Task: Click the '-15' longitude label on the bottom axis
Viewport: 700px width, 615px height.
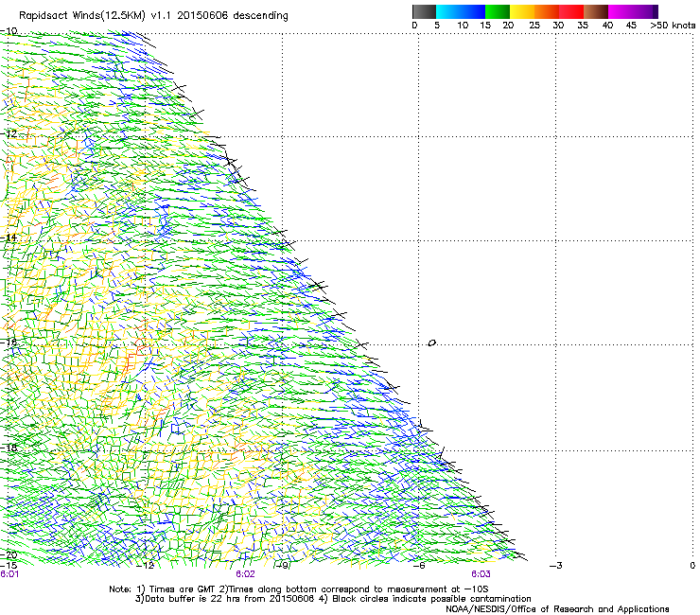Action: 9,566
